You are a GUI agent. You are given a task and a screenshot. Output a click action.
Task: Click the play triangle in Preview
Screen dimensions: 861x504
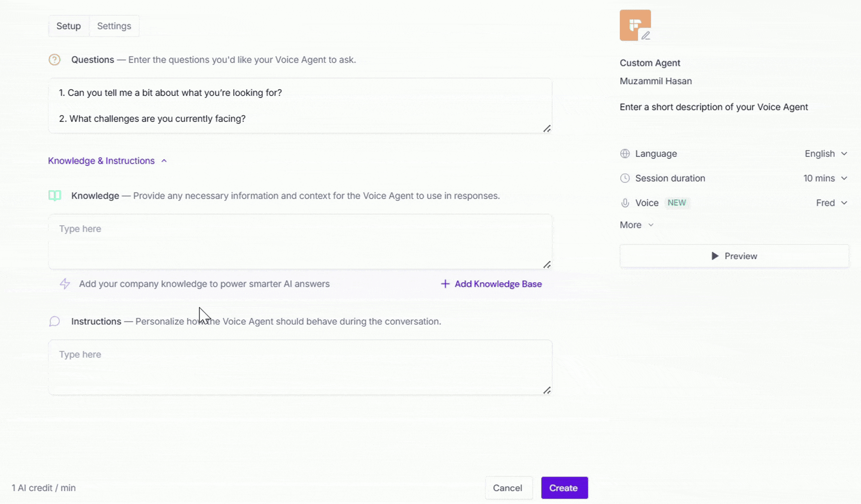coord(715,256)
